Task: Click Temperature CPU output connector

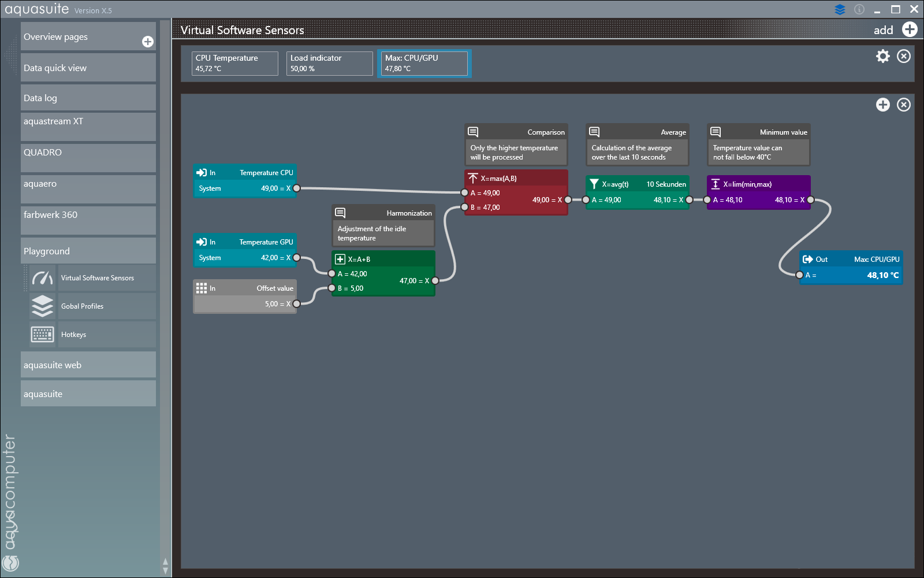Action: coord(296,188)
